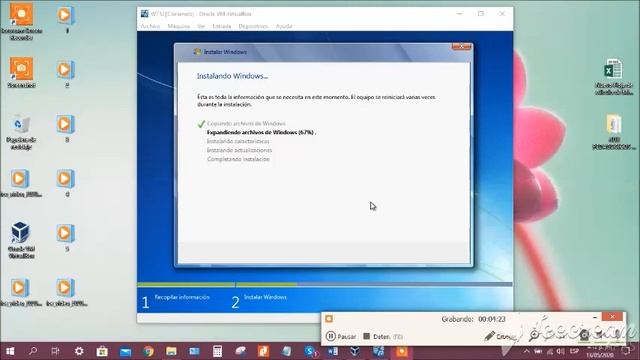Open the zipped folder on desktop right
This screenshot has height=360, width=640.
pos(613,132)
